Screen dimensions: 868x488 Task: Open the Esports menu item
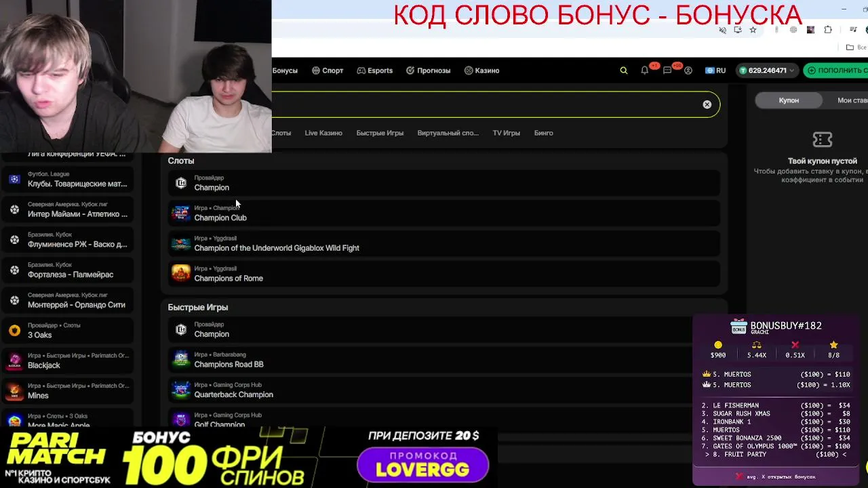(x=375, y=70)
